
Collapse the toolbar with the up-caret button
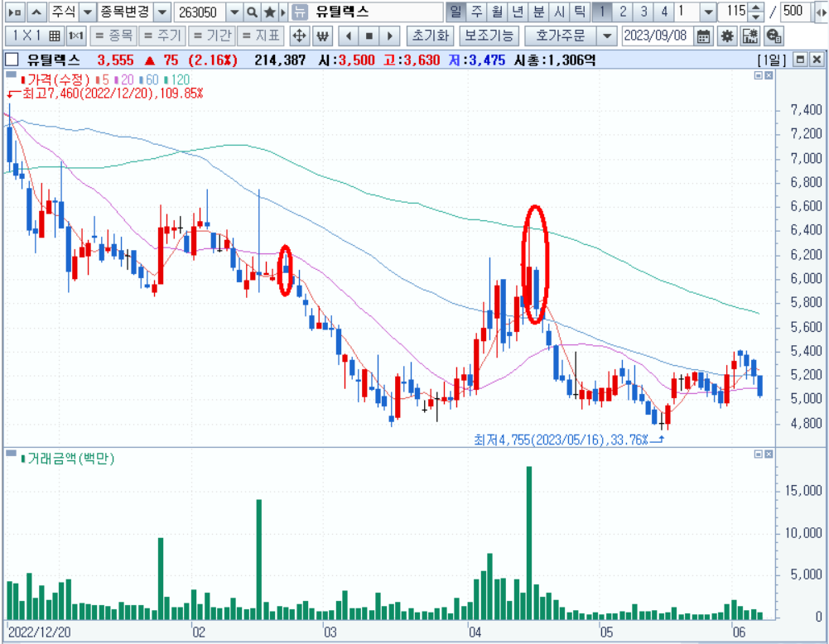point(36,12)
